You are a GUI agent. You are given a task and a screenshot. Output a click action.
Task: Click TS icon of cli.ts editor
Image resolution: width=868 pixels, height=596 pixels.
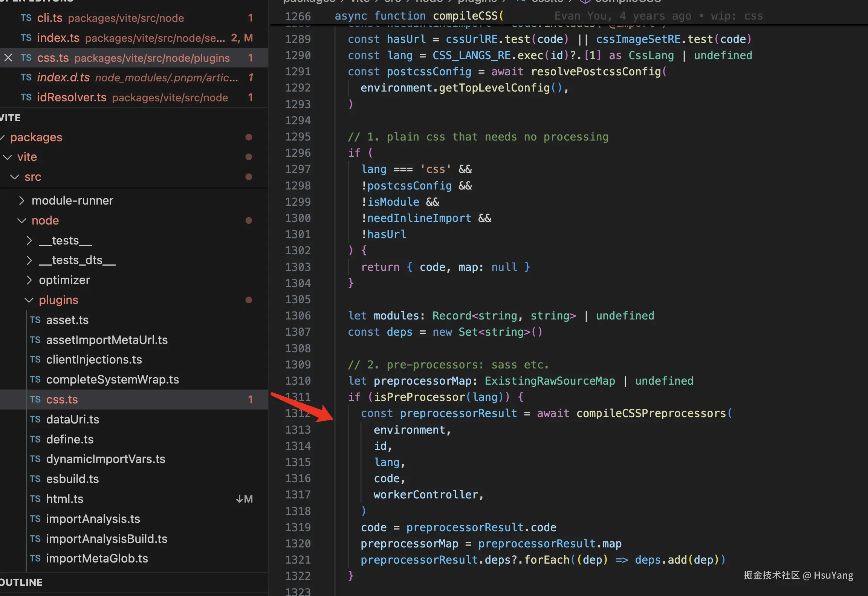26,18
